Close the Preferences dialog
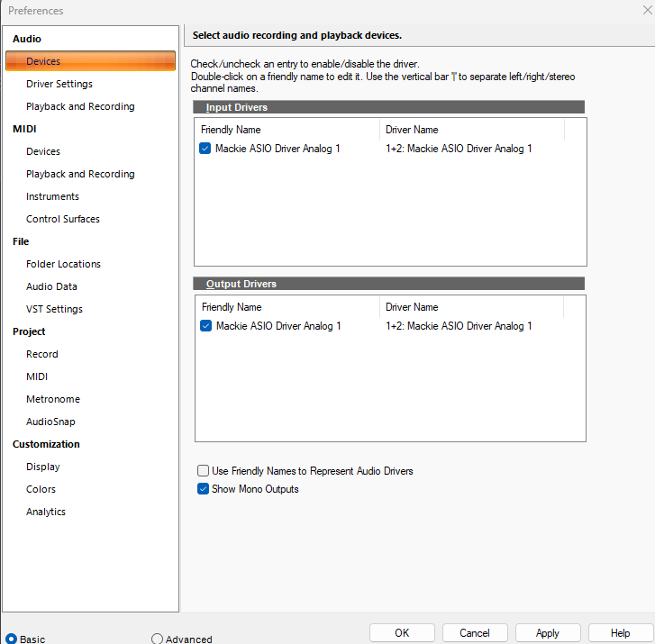 tap(648, 10)
